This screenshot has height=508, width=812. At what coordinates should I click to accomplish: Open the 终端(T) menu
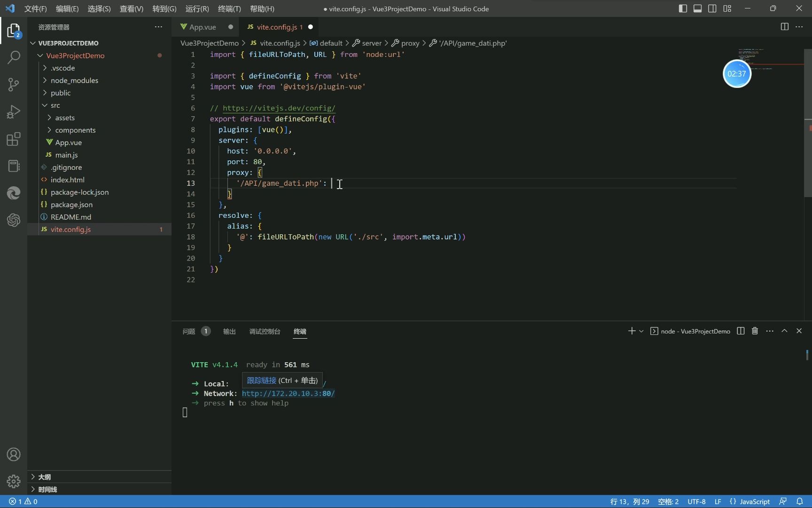[229, 8]
